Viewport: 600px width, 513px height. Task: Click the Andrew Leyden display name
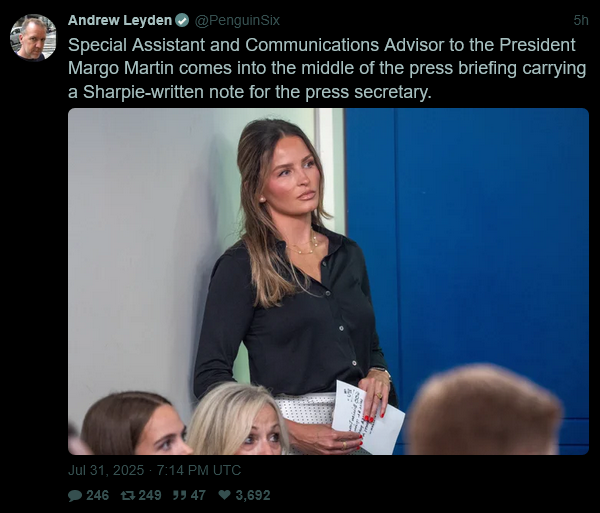tap(120, 20)
